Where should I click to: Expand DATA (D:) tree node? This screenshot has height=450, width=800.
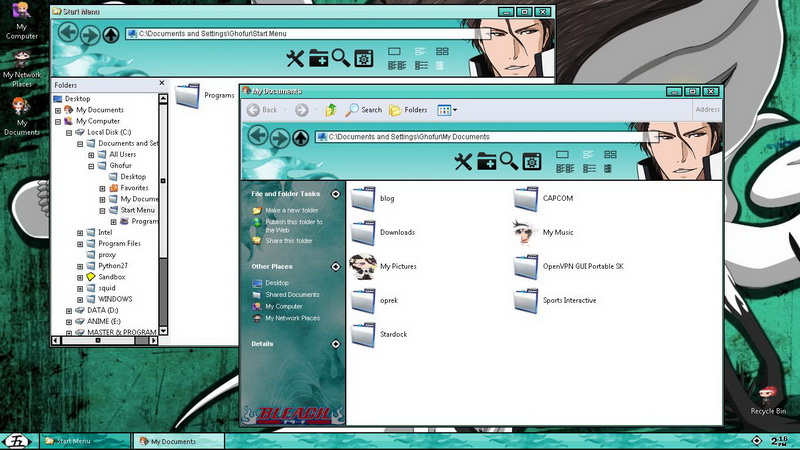click(x=69, y=311)
